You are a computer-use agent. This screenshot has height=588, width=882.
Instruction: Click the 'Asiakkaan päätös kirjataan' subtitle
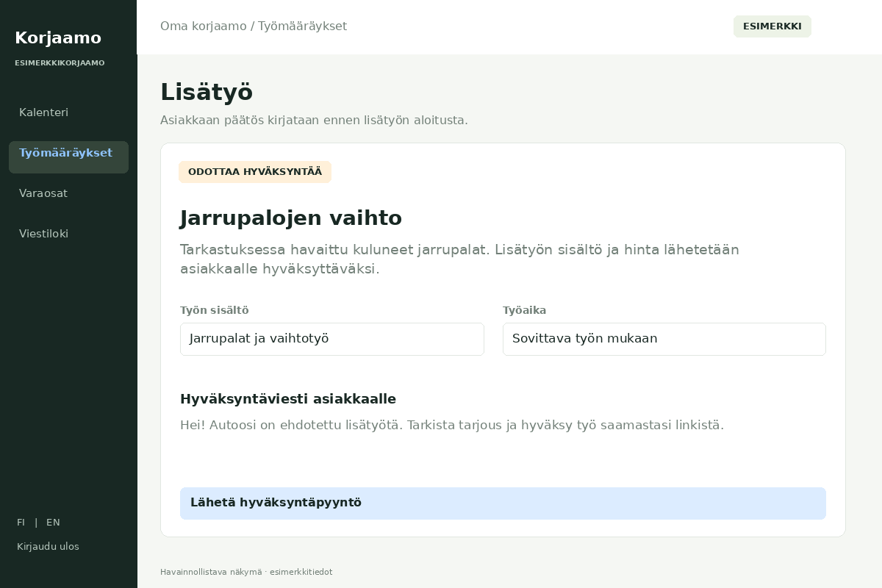click(x=314, y=120)
